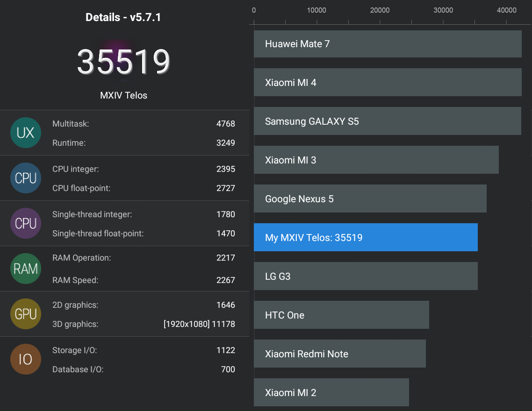This screenshot has height=411, width=532.
Task: Click the LG G3 comparison bar
Action: click(x=366, y=276)
